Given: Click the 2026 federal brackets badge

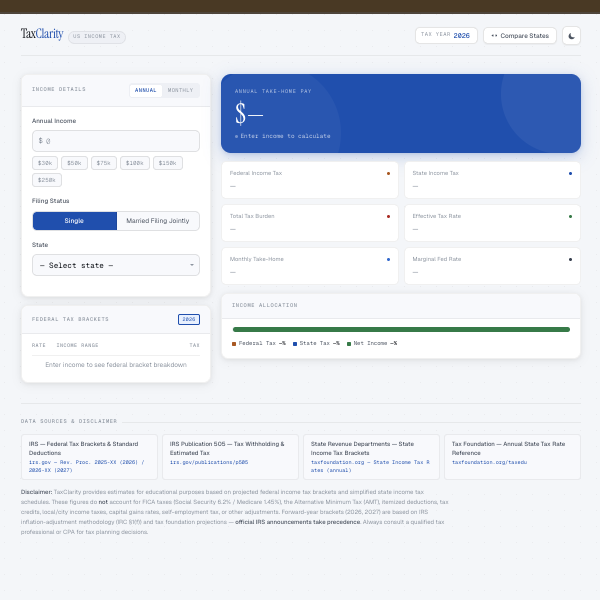Looking at the screenshot, I should (x=189, y=319).
